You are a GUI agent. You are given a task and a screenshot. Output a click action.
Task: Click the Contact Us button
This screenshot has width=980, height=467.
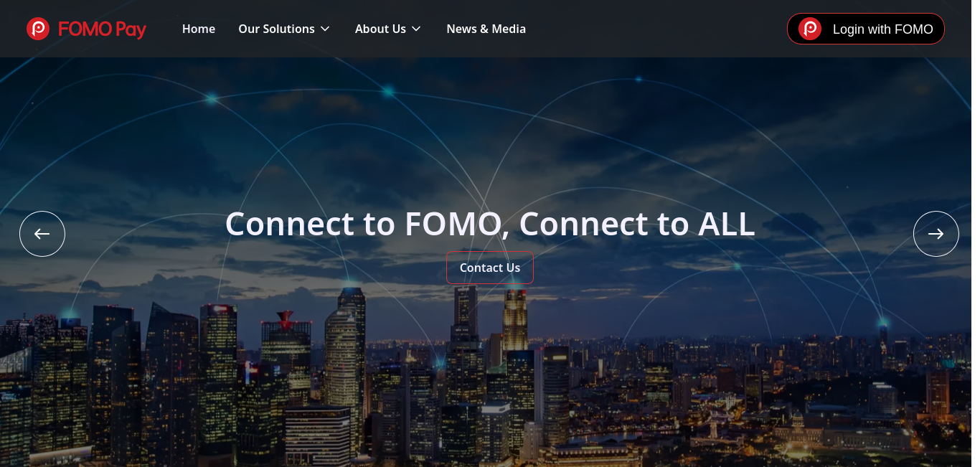point(490,268)
